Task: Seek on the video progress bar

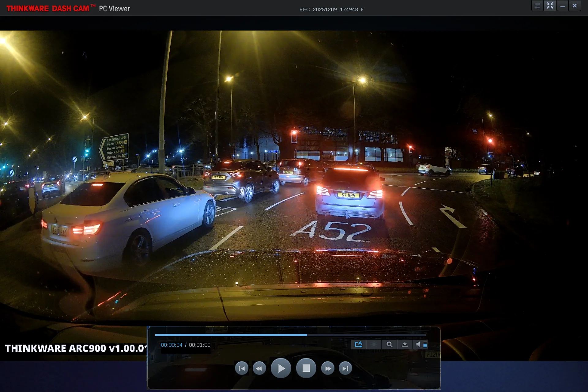Action: coord(290,335)
